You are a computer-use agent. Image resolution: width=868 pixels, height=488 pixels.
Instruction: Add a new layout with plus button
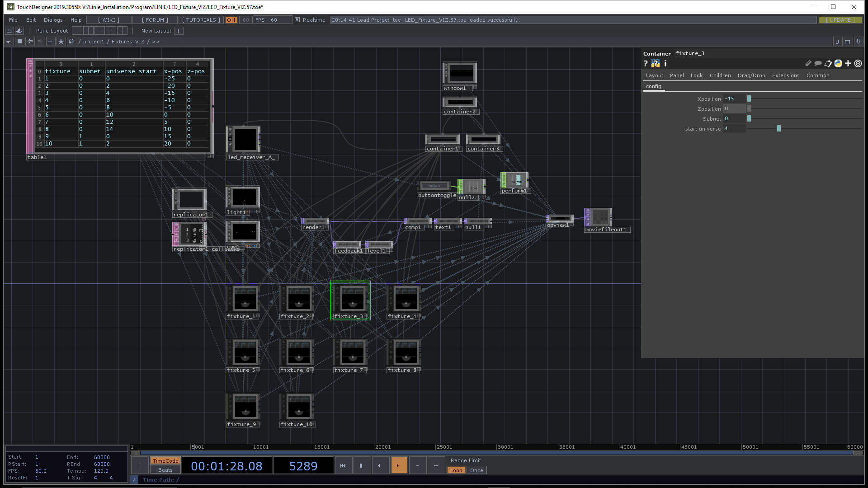[179, 31]
